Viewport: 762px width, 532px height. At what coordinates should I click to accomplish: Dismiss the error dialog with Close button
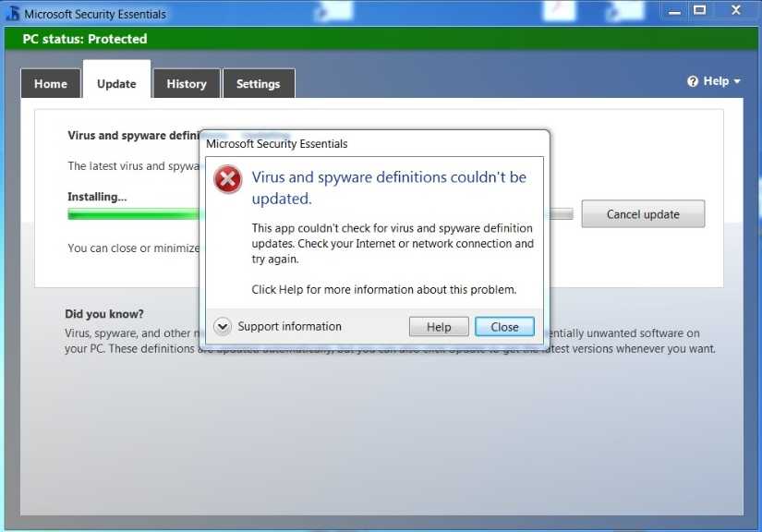point(504,327)
